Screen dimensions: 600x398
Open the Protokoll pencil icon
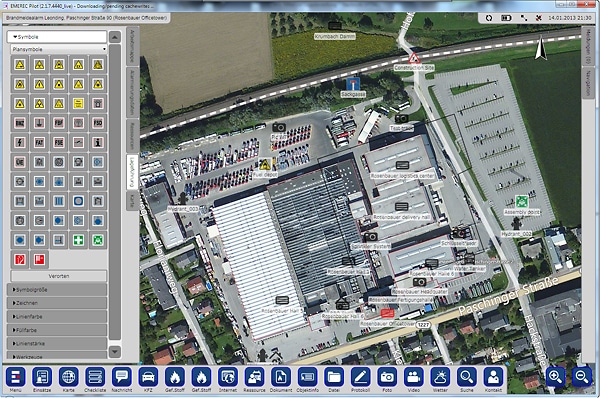tap(360, 377)
